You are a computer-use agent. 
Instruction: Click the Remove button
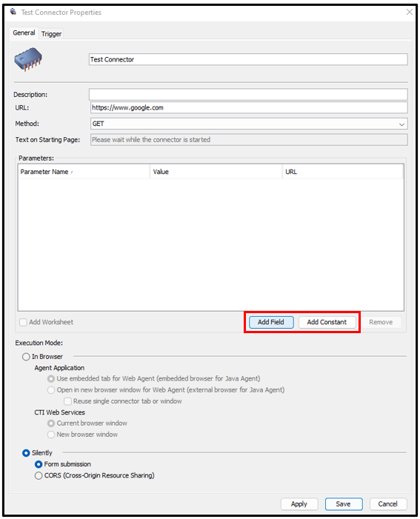click(x=381, y=322)
